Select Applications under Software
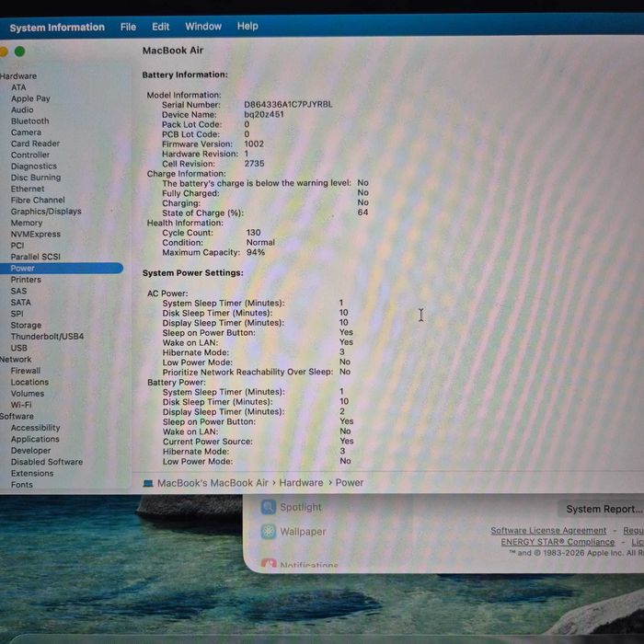 click(x=35, y=440)
